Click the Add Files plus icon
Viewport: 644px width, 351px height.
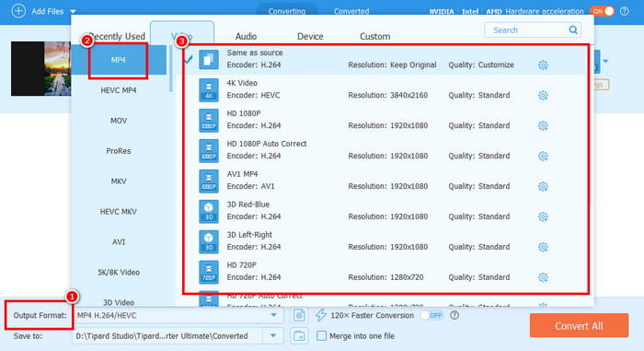[18, 11]
